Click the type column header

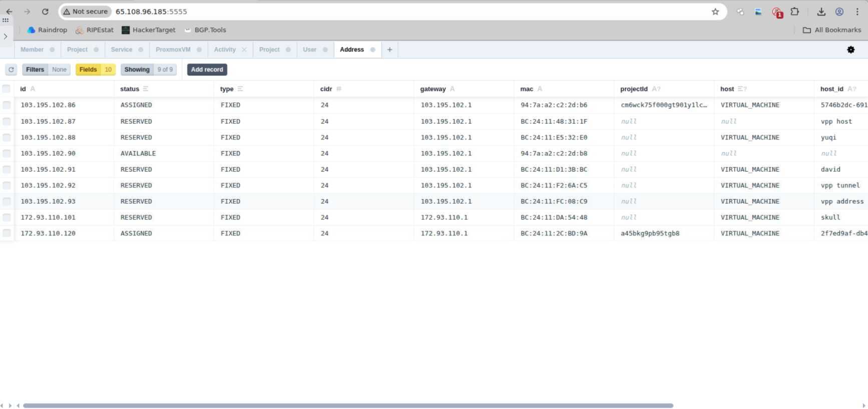point(264,88)
